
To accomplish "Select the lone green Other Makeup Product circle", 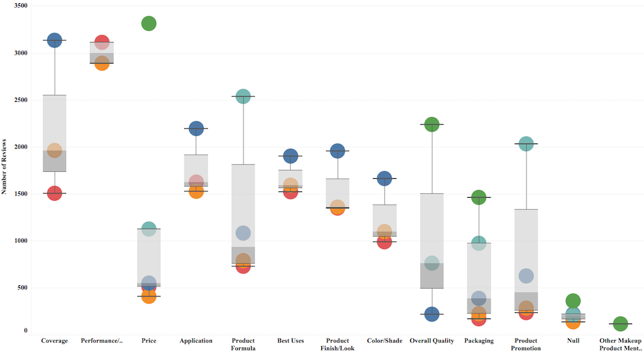I will click(x=621, y=324).
